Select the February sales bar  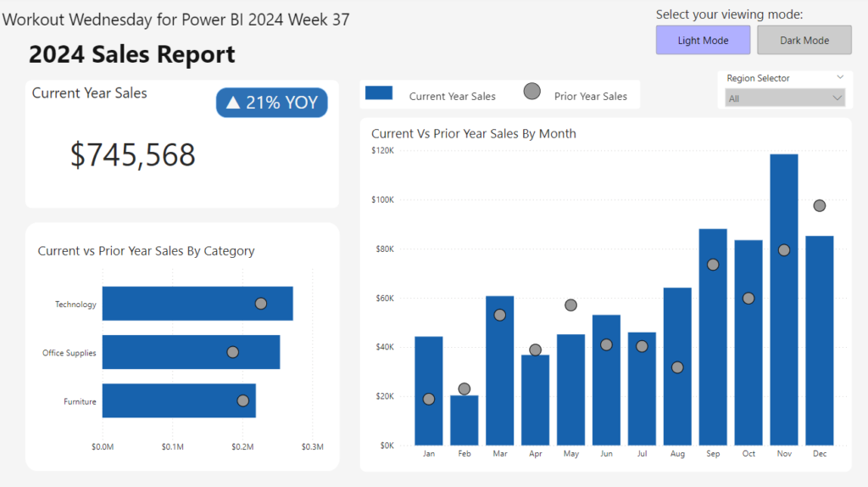[x=464, y=420]
